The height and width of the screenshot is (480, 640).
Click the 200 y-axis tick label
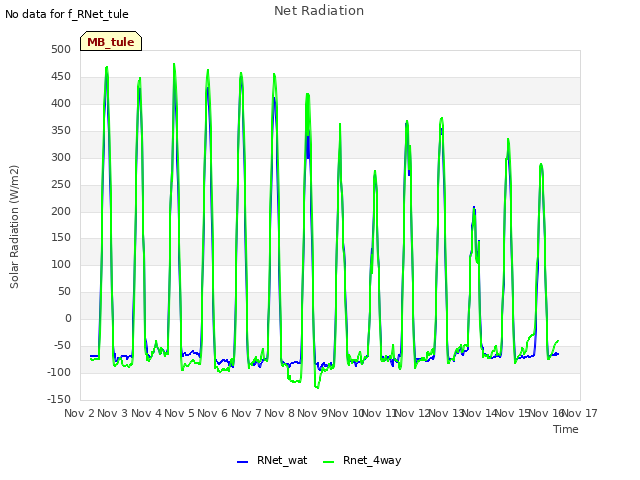point(61,211)
